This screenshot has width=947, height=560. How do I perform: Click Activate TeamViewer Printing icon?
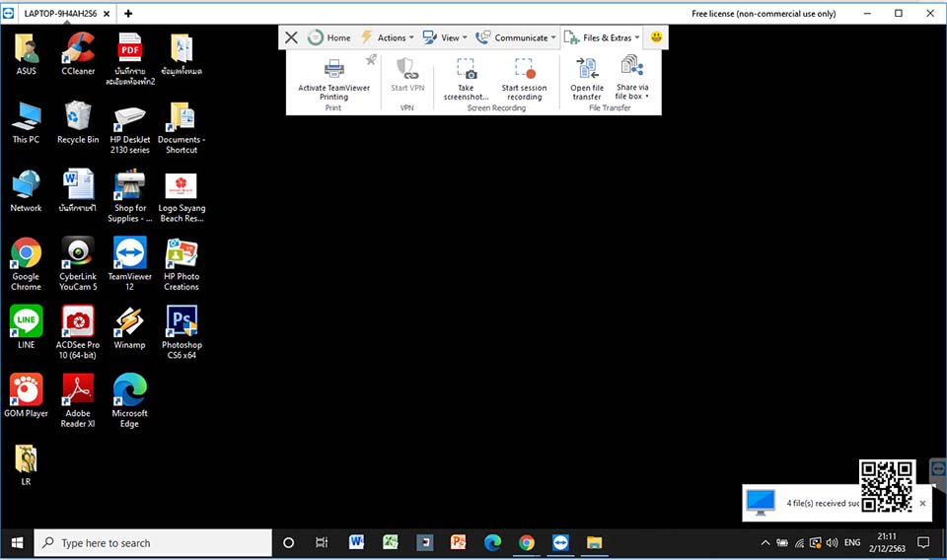point(334,69)
